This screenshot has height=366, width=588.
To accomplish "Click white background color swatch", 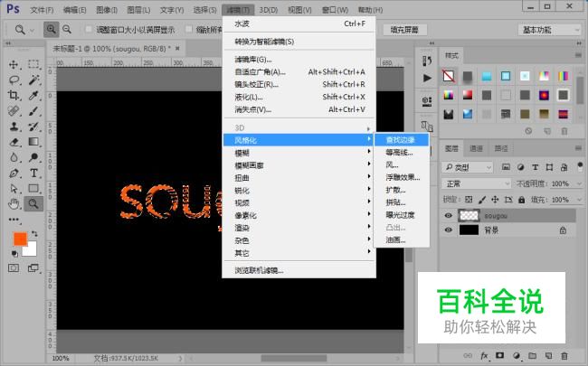I will point(32,250).
